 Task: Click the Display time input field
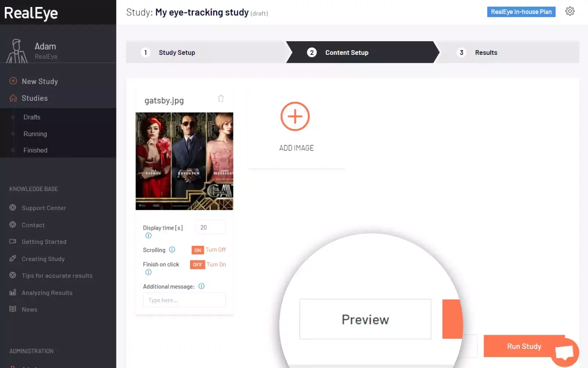(210, 228)
